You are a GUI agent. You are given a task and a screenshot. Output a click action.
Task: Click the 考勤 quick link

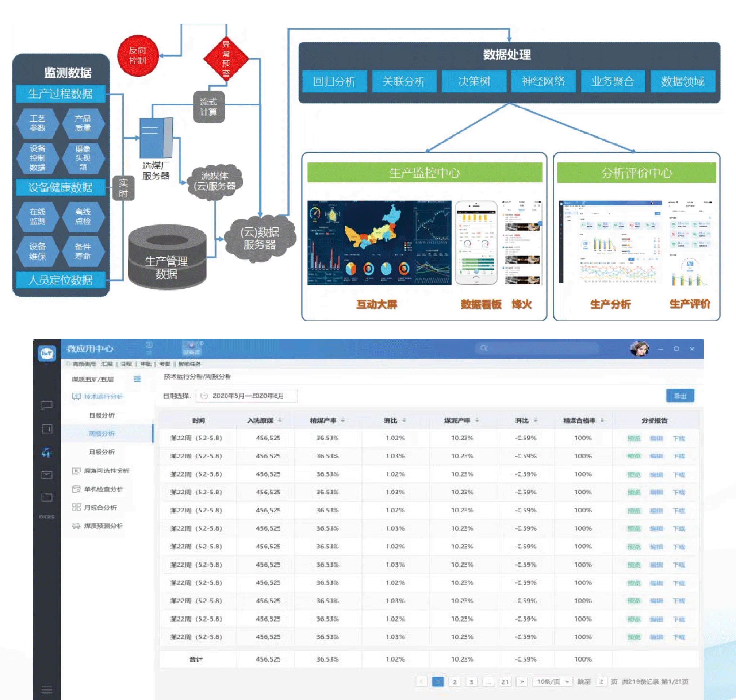click(x=165, y=364)
